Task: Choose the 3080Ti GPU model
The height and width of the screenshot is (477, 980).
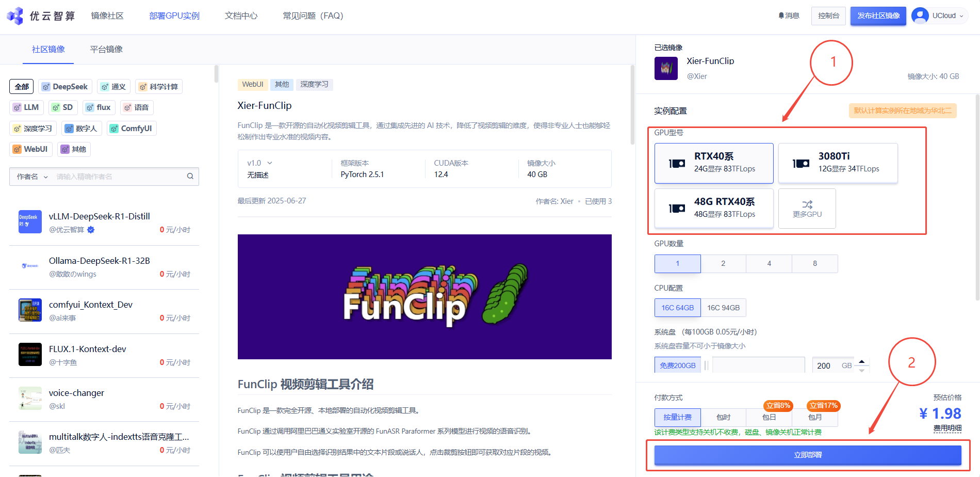Action: coord(838,163)
